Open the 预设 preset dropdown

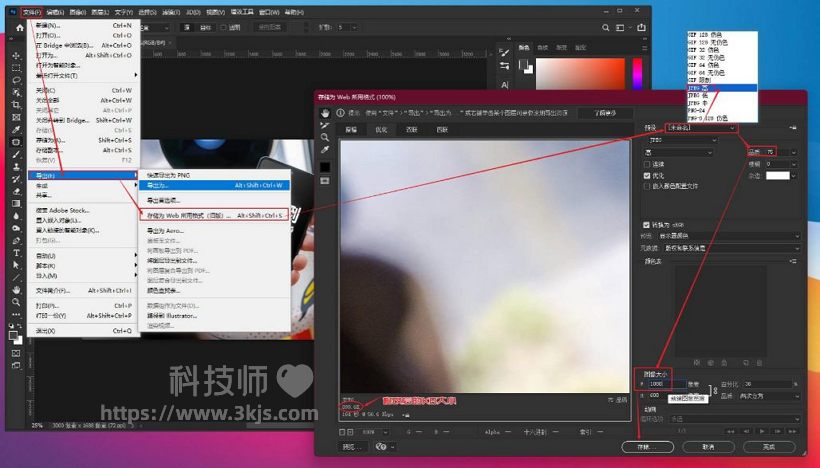click(702, 128)
